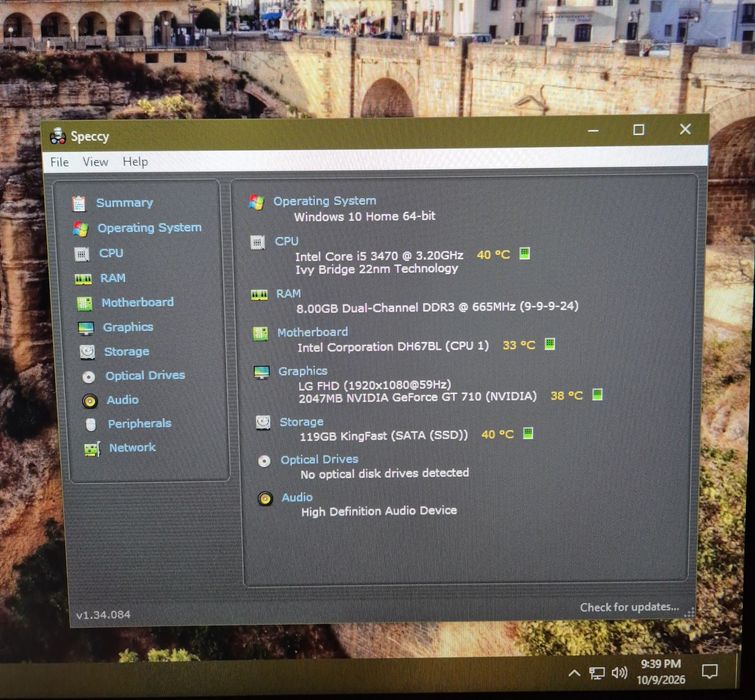Open the View menu
This screenshot has height=700, width=755.
[95, 162]
